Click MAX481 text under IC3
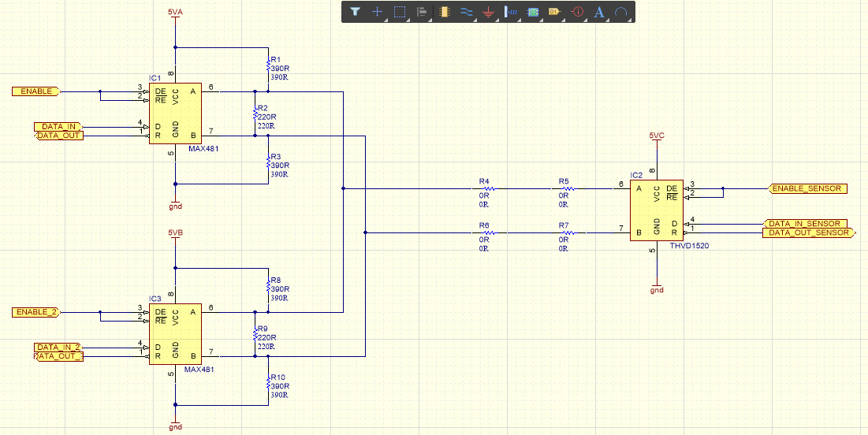This screenshot has height=435, width=868. click(x=199, y=369)
